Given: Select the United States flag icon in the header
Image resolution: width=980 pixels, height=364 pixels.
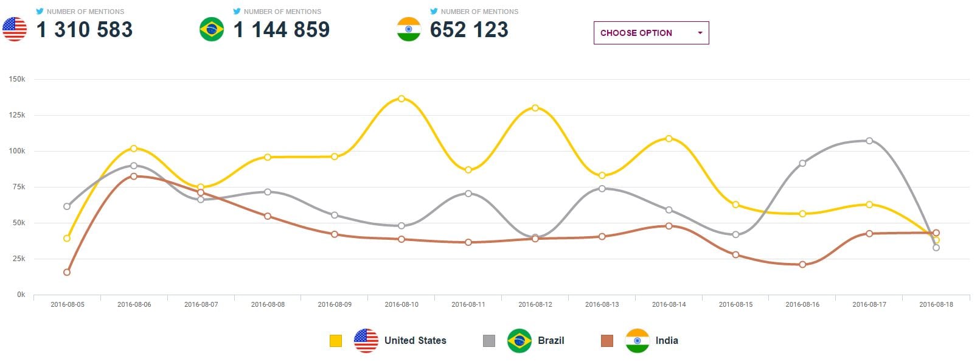Looking at the screenshot, I should (x=14, y=29).
